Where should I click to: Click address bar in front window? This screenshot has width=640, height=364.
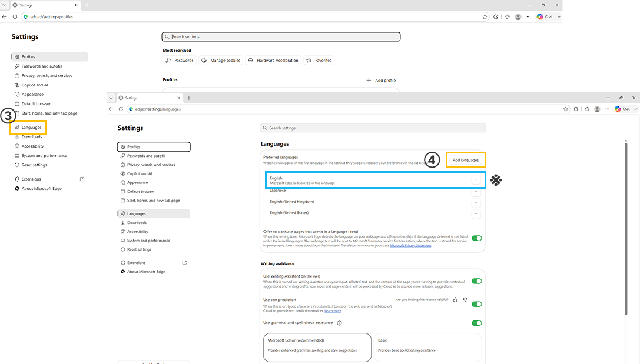click(348, 109)
